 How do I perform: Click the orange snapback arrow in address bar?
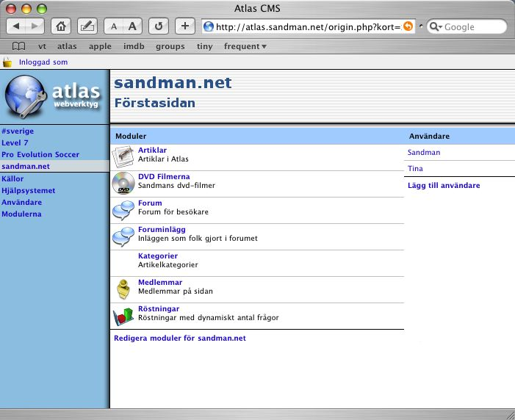pyautogui.click(x=408, y=26)
